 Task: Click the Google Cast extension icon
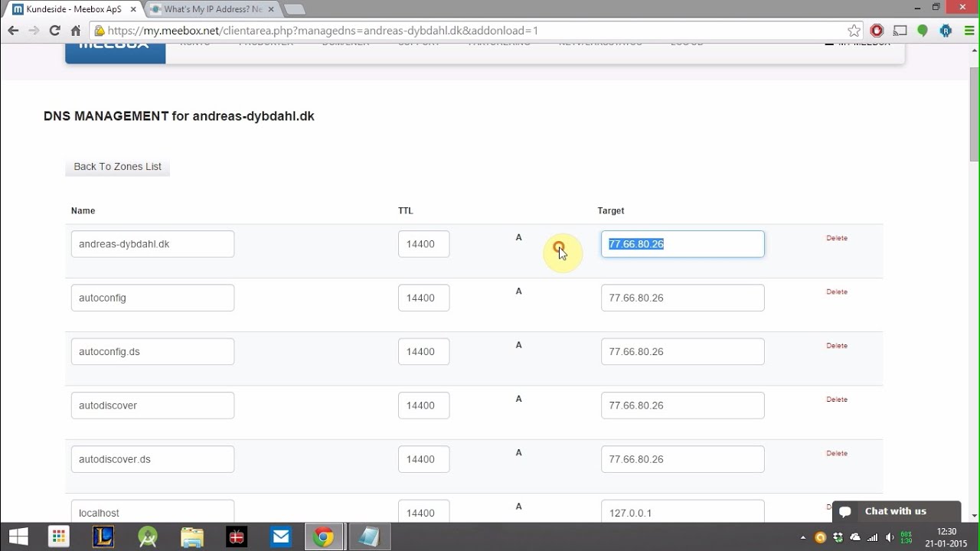pyautogui.click(x=900, y=31)
